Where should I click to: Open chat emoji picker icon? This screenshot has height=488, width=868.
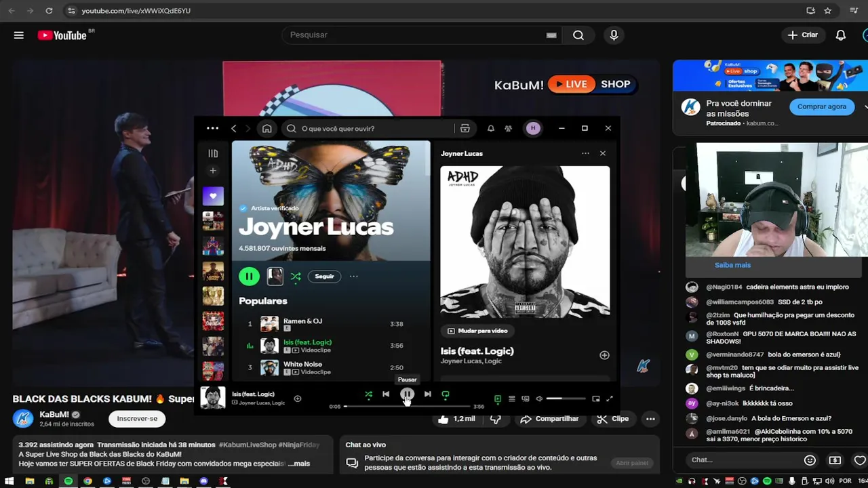[x=810, y=460]
